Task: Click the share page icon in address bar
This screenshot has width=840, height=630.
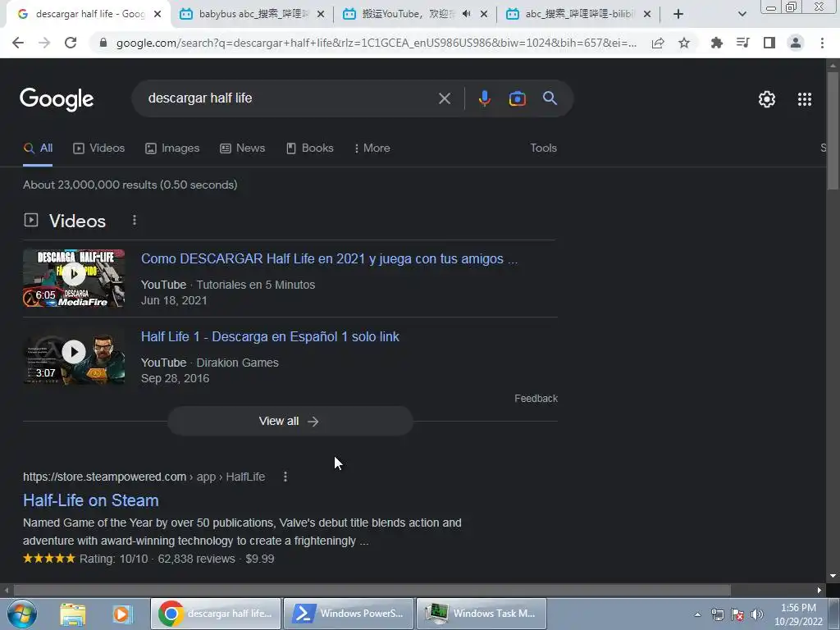Action: point(658,43)
